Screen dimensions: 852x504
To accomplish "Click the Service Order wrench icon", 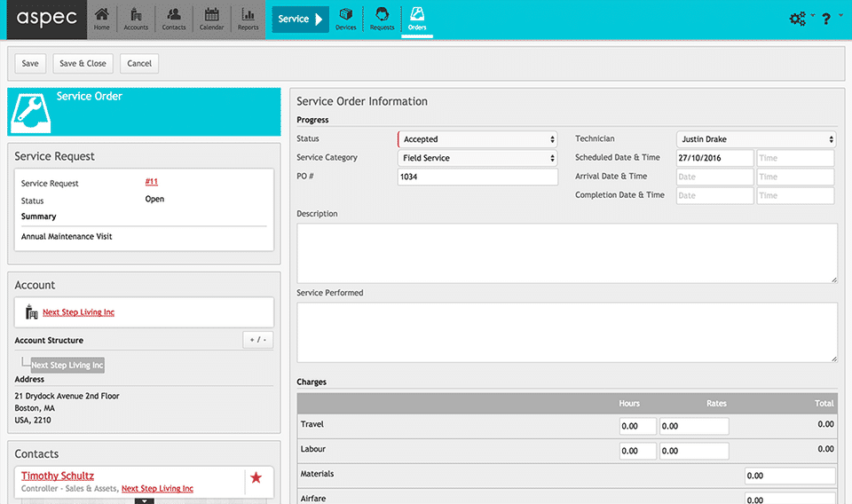I will pyautogui.click(x=31, y=113).
